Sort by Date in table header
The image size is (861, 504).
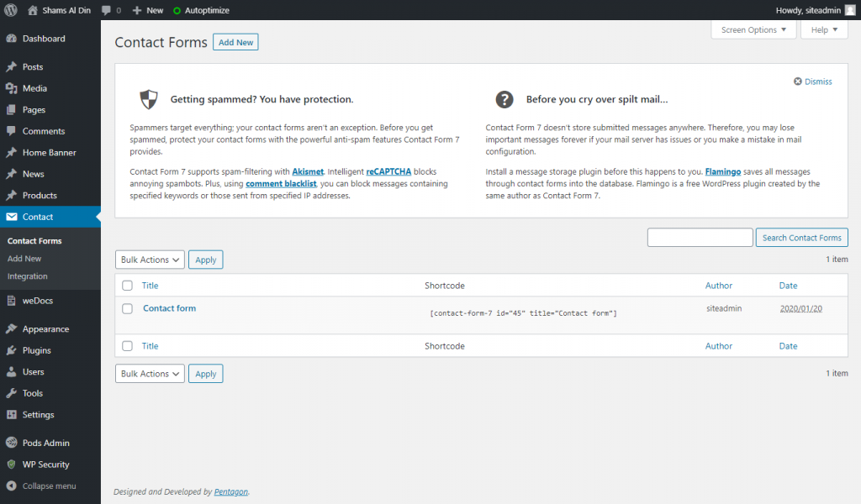click(x=788, y=285)
